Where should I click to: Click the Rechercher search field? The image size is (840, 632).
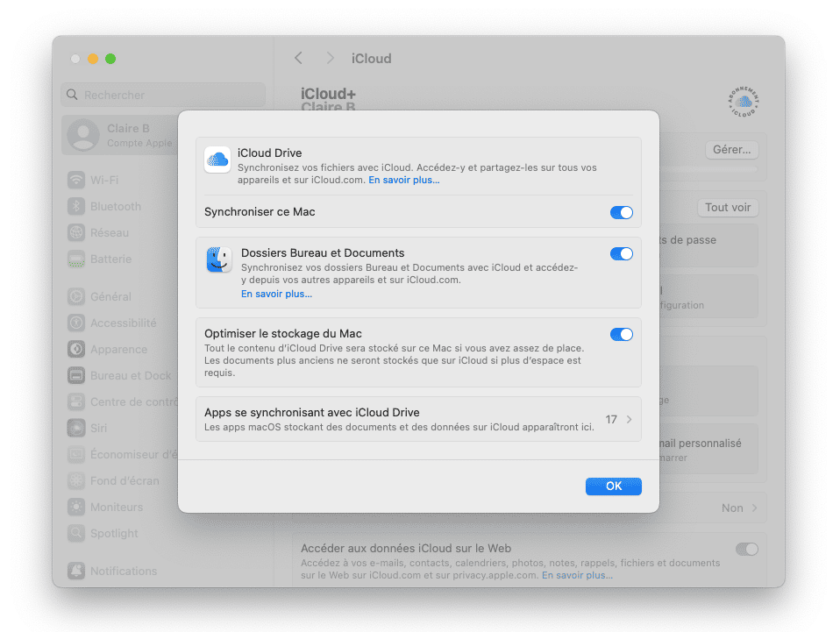coord(163,95)
